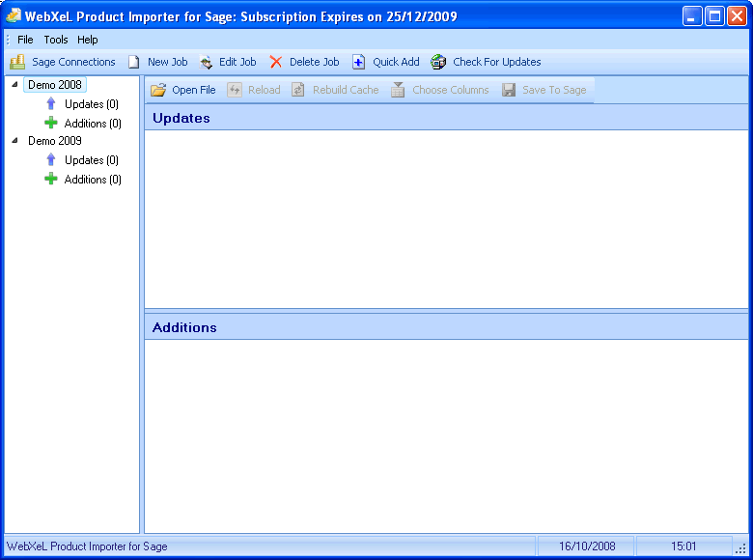
Task: Maximize the WebXeL window
Action: (x=714, y=16)
